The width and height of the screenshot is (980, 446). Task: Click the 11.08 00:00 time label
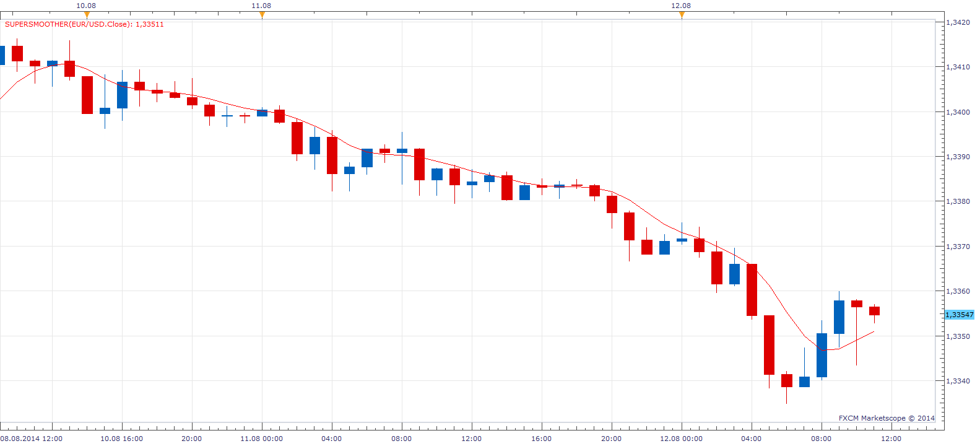[262, 439]
